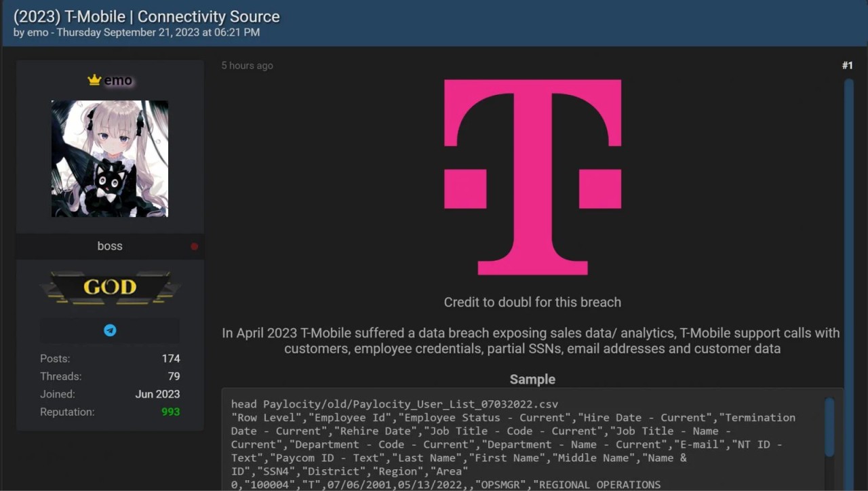868x491 pixels.
Task: Open the Telegram contact icon
Action: click(110, 330)
